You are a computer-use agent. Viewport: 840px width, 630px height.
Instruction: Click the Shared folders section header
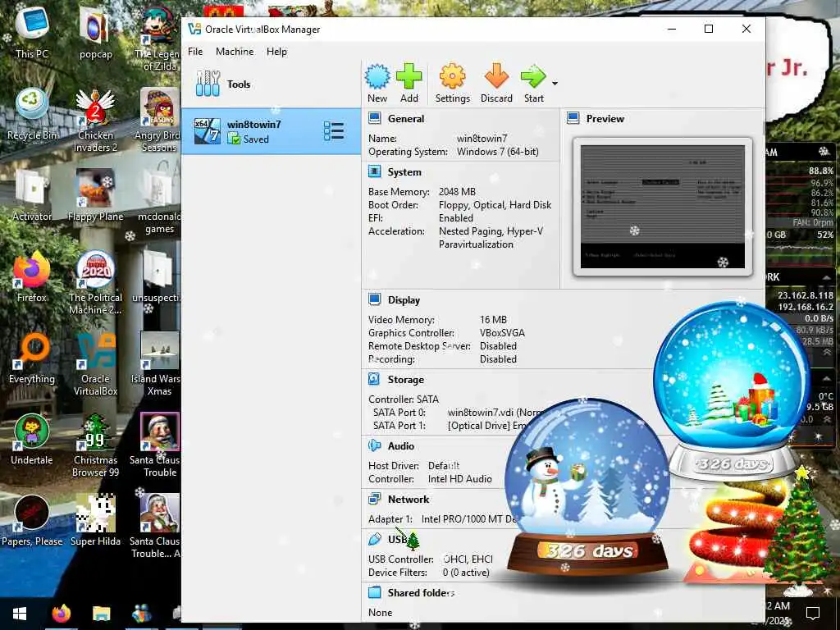click(x=421, y=593)
